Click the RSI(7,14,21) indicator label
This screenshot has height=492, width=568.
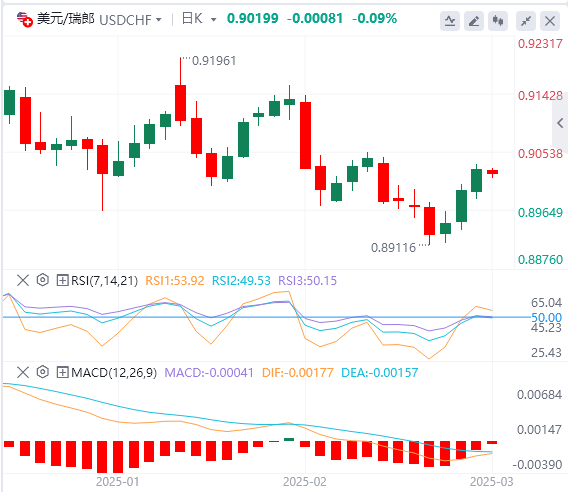click(x=105, y=280)
